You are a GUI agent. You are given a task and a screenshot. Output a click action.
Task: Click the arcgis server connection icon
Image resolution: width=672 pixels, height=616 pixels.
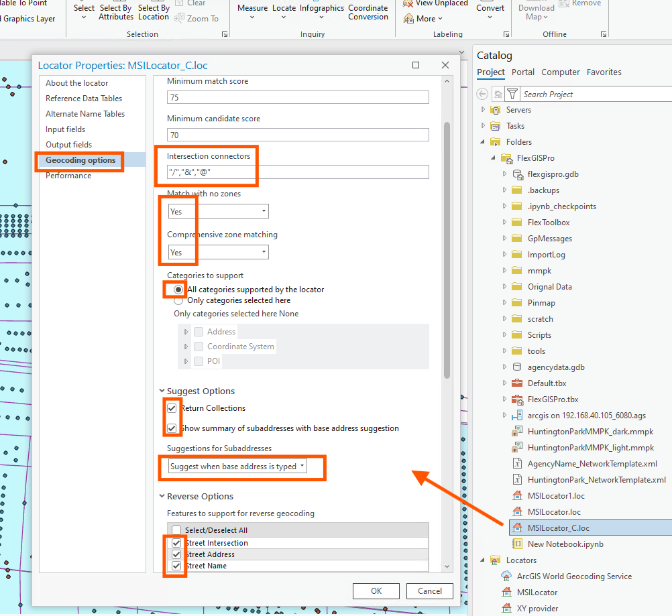point(517,415)
